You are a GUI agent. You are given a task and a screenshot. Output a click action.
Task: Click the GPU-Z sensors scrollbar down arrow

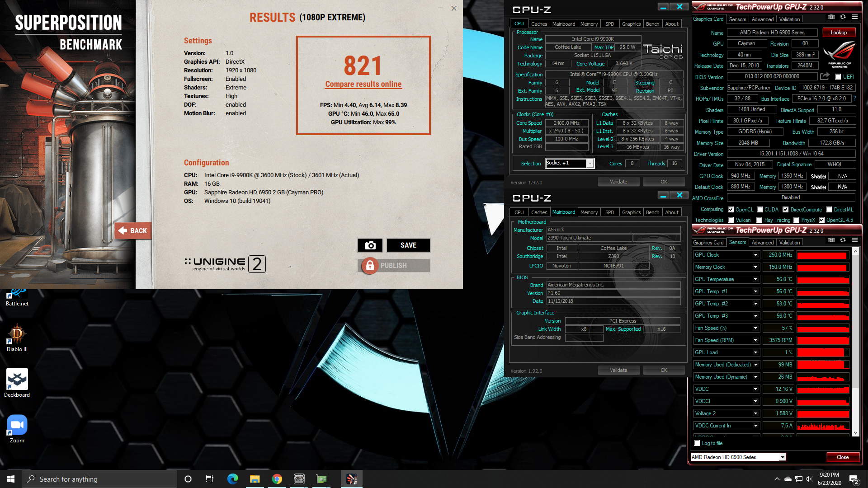(x=855, y=433)
